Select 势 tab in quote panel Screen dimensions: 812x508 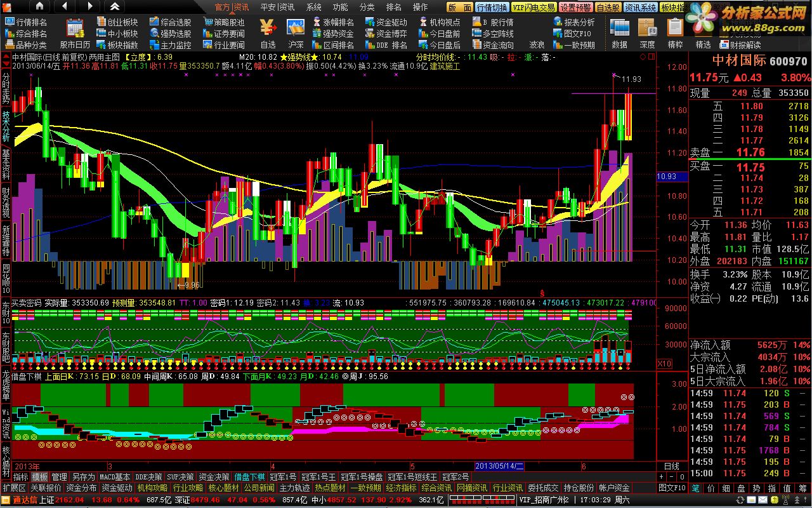tap(756, 488)
